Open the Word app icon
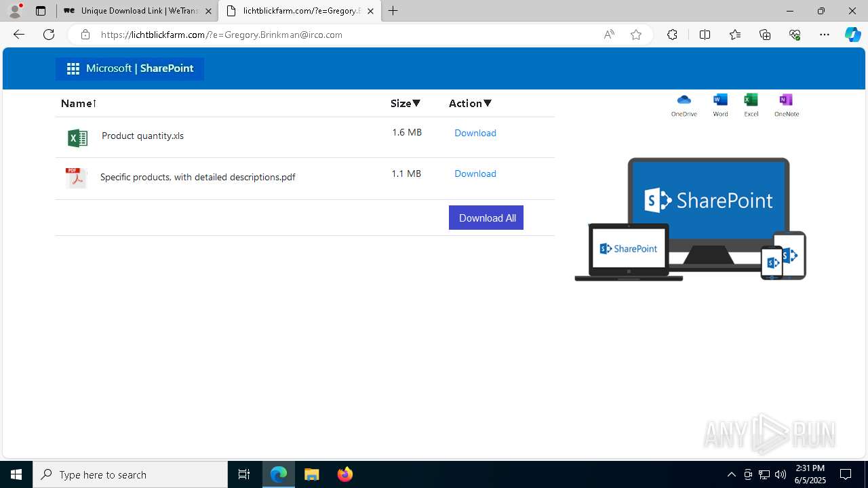 (x=720, y=100)
